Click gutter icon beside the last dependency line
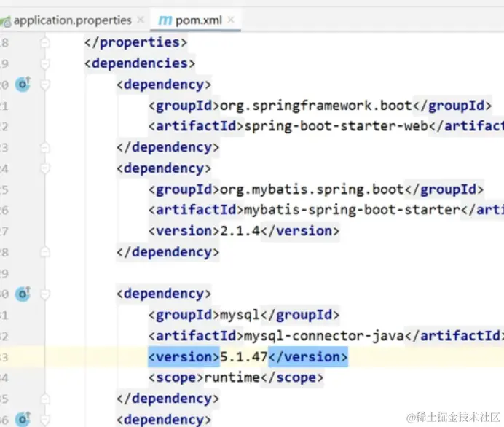The image size is (504, 427). (x=23, y=419)
